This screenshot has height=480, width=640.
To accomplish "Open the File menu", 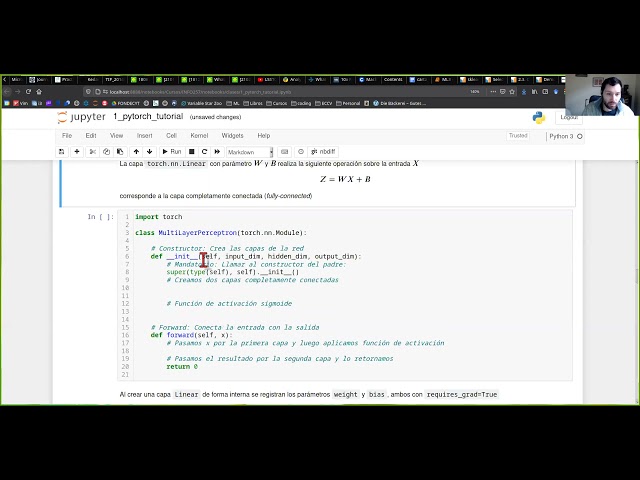I will [x=67, y=136].
